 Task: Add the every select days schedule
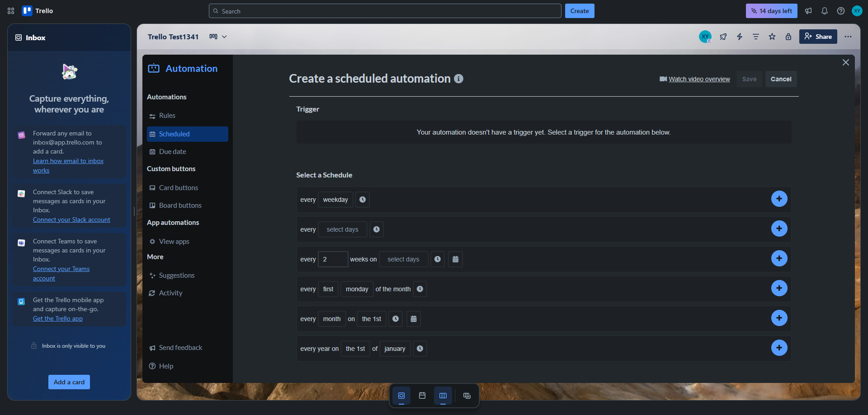(779, 228)
